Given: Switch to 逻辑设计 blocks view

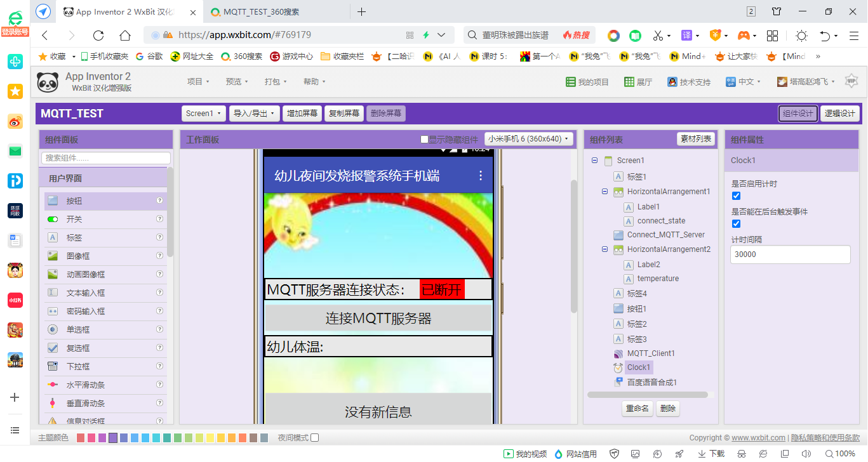Looking at the screenshot, I should 839,114.
